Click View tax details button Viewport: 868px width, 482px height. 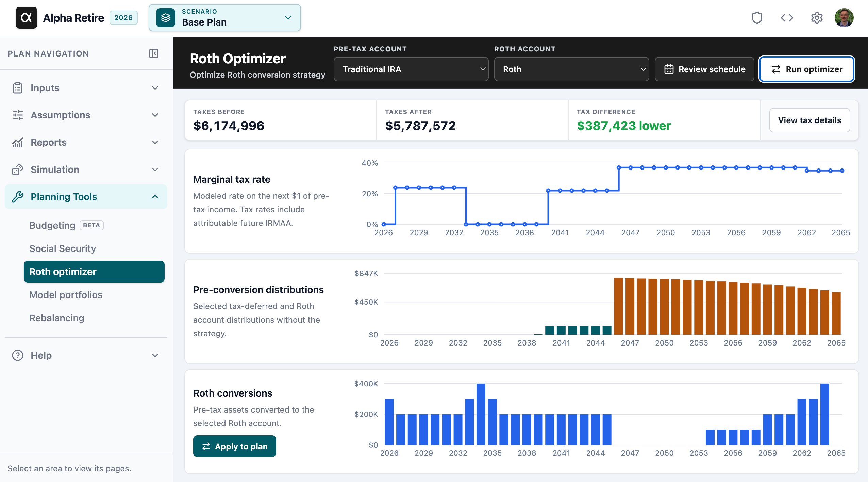(x=809, y=120)
